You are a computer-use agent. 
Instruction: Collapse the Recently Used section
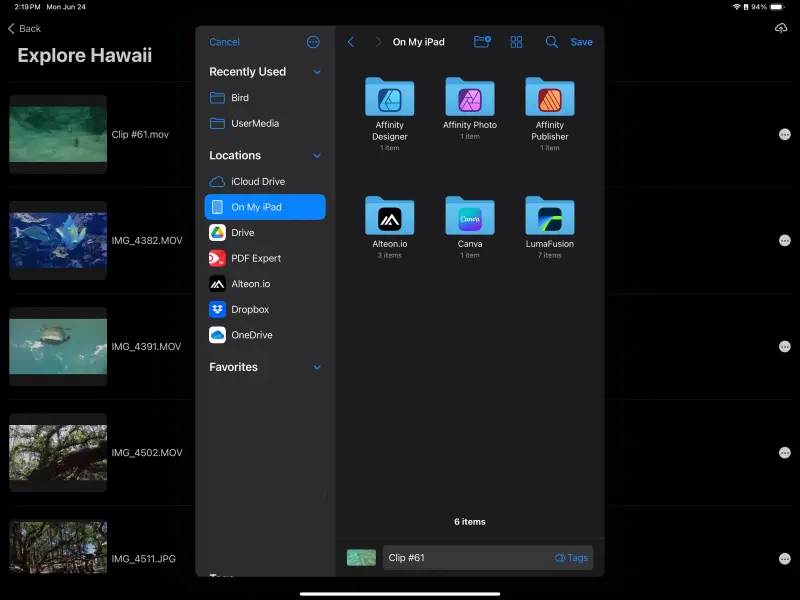pyautogui.click(x=317, y=72)
